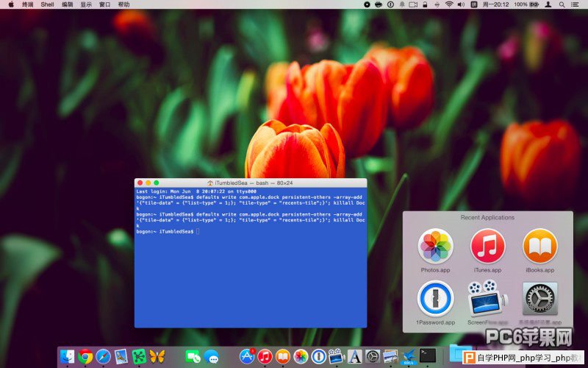Click the crosshair icon in menu bar
This screenshot has height=368, width=588.
point(437,4)
